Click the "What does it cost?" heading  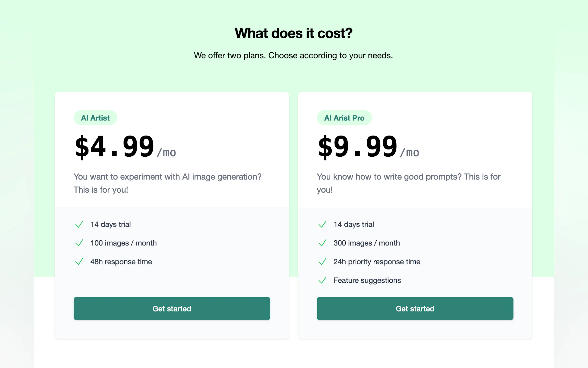(x=293, y=33)
